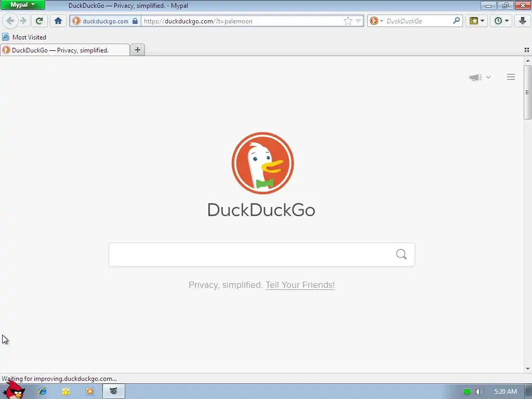Open the search engine selector dropdown
The height and width of the screenshot is (399, 532).
[x=376, y=21]
